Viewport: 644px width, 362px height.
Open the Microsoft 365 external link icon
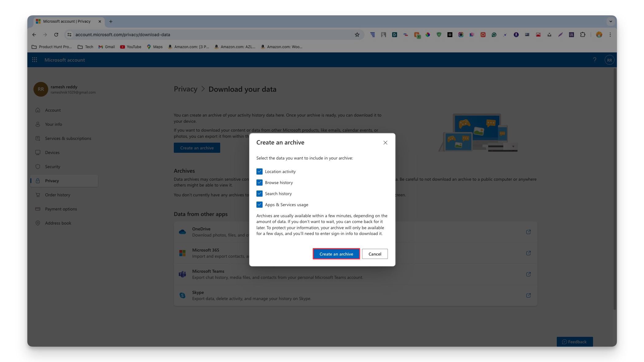(x=529, y=253)
